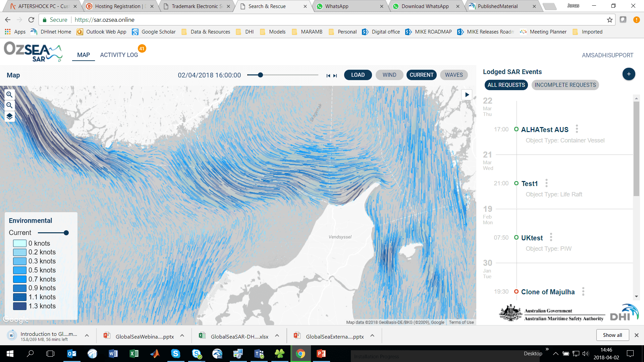The width and height of the screenshot is (644, 362).
Task: Reload the current page
Action: (x=31, y=20)
